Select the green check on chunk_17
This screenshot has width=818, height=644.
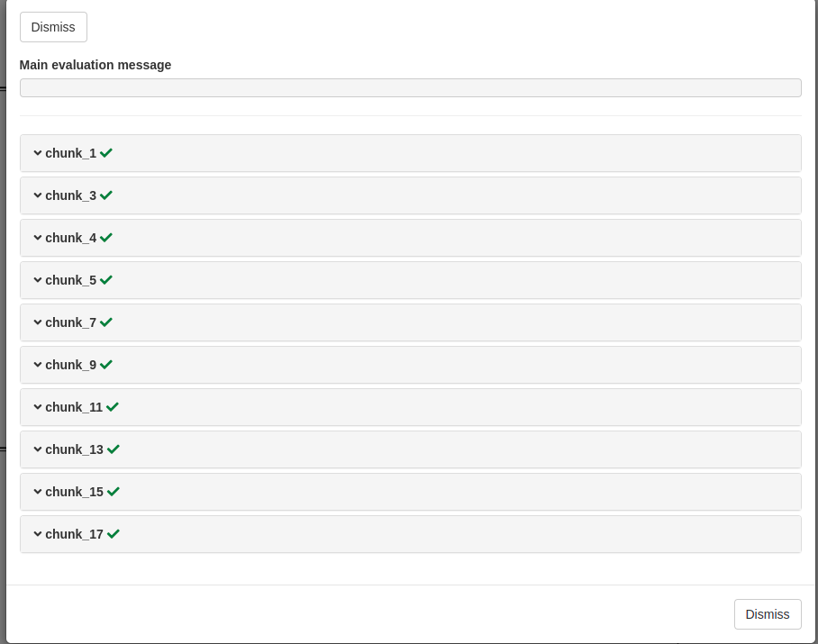coord(113,534)
